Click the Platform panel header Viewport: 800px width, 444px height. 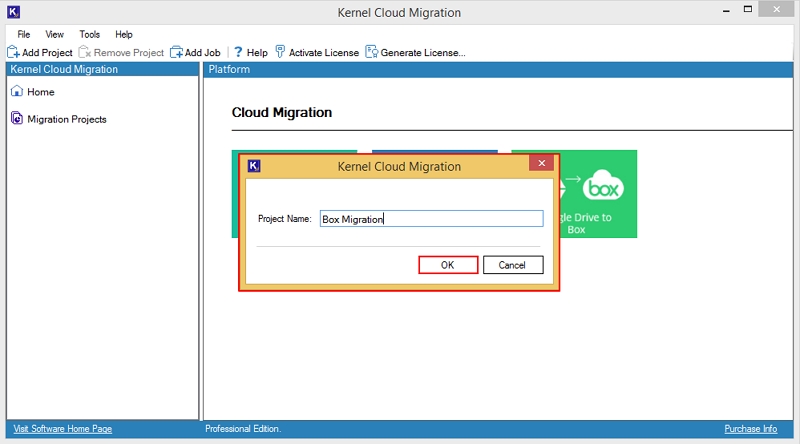click(x=498, y=69)
